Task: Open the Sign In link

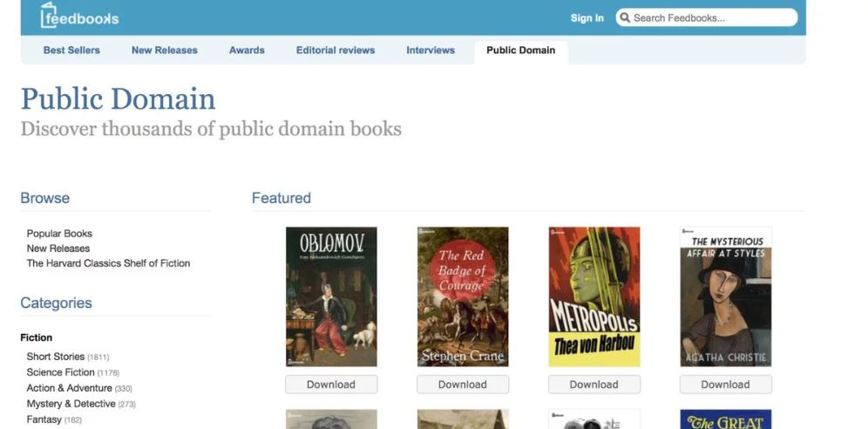Action: click(x=587, y=18)
